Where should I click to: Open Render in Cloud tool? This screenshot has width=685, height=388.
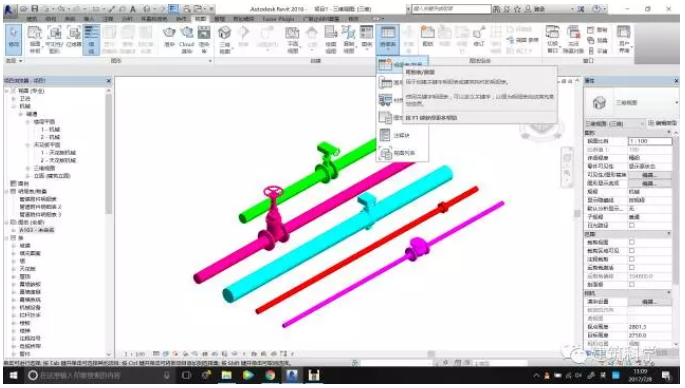187,39
